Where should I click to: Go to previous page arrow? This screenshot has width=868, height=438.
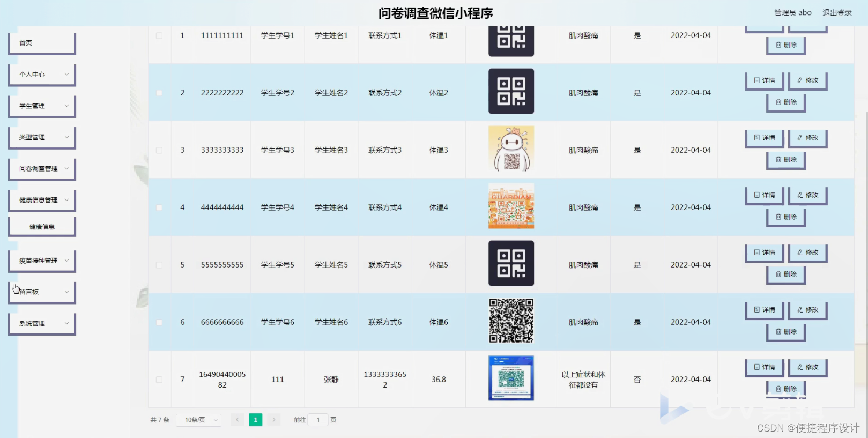pyautogui.click(x=238, y=420)
